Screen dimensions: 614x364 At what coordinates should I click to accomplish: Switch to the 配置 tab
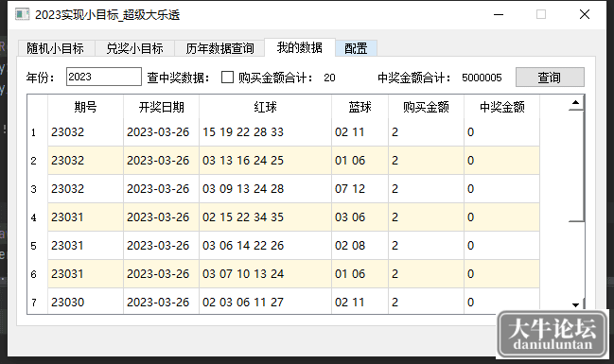tap(356, 48)
